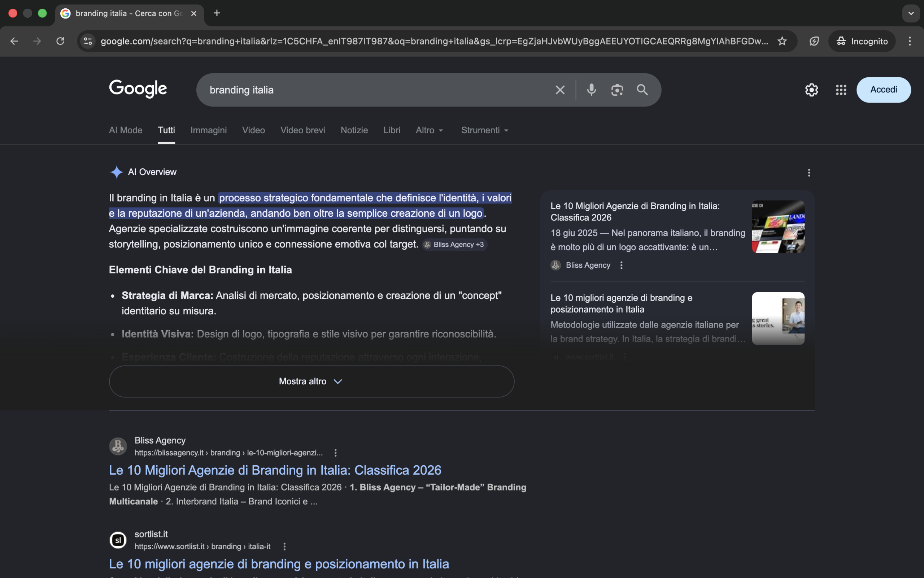Image resolution: width=924 pixels, height=578 pixels.
Task: Open sortlist result Le 10 migliori agenzie link
Action: (279, 564)
